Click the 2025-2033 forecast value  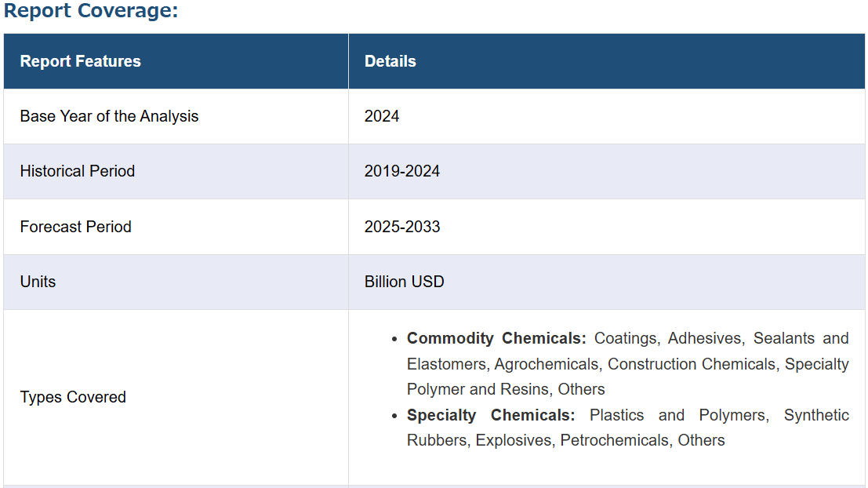pos(402,227)
